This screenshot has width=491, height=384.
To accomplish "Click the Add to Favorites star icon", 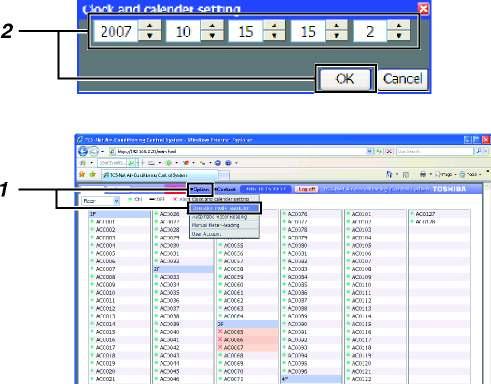I will 93,174.
